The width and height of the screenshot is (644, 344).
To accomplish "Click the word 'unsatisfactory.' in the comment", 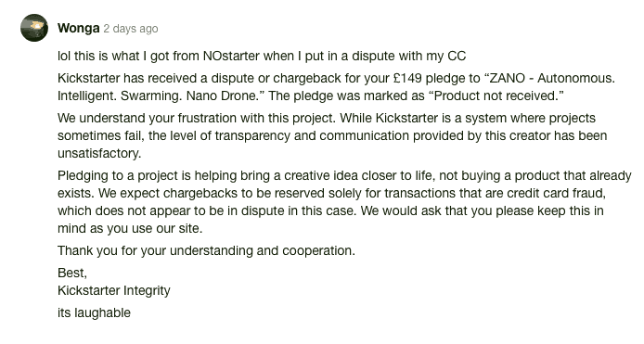I will pos(99,153).
